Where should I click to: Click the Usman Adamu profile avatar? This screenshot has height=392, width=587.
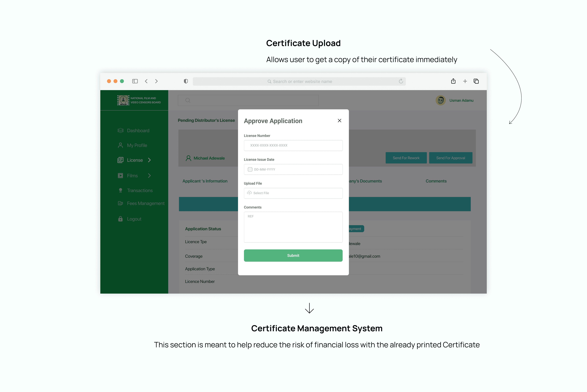tap(440, 100)
